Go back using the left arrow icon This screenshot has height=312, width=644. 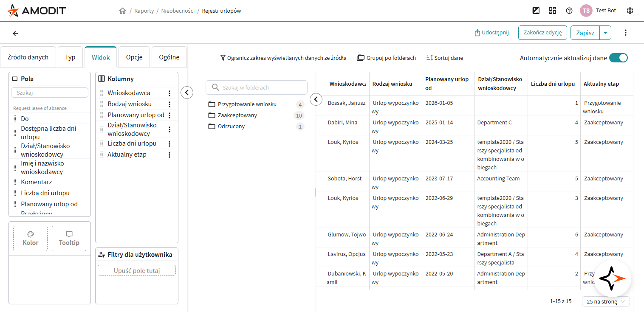(x=15, y=34)
